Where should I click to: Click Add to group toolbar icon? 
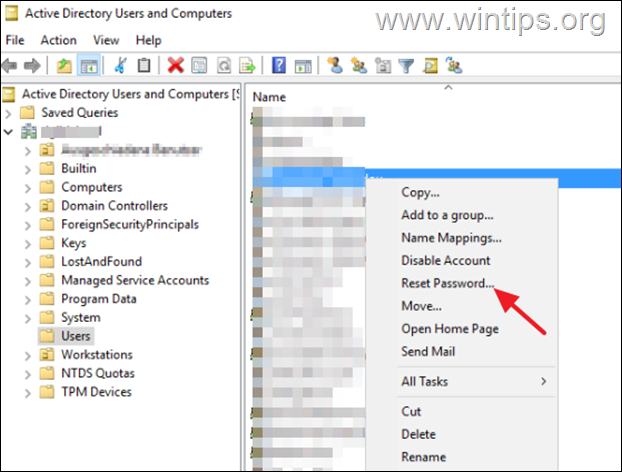point(454,65)
